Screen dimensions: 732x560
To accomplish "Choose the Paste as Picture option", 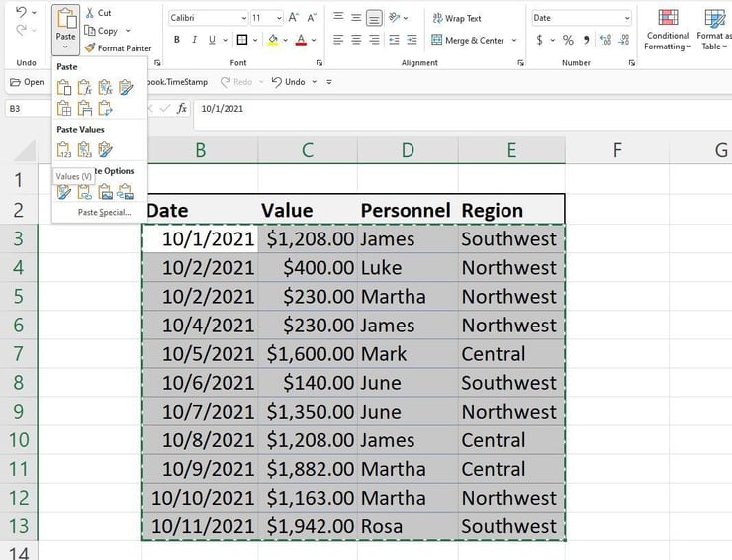I will [x=105, y=192].
